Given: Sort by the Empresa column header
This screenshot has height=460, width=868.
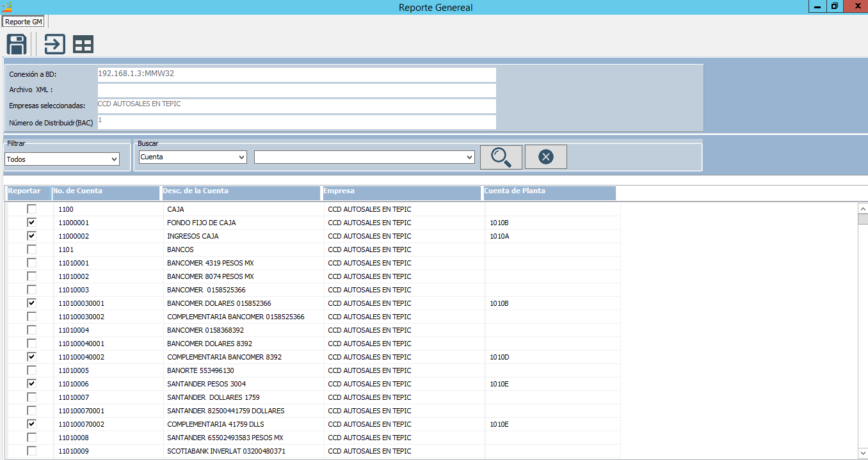Looking at the screenshot, I should [401, 193].
